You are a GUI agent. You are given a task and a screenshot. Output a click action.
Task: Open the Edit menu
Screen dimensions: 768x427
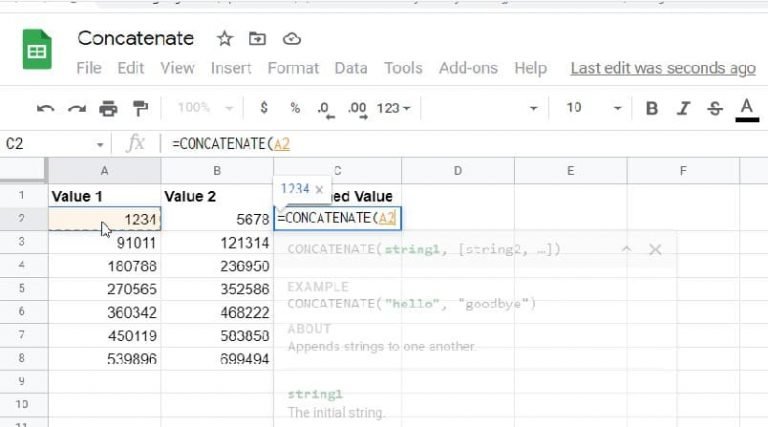[x=130, y=68]
